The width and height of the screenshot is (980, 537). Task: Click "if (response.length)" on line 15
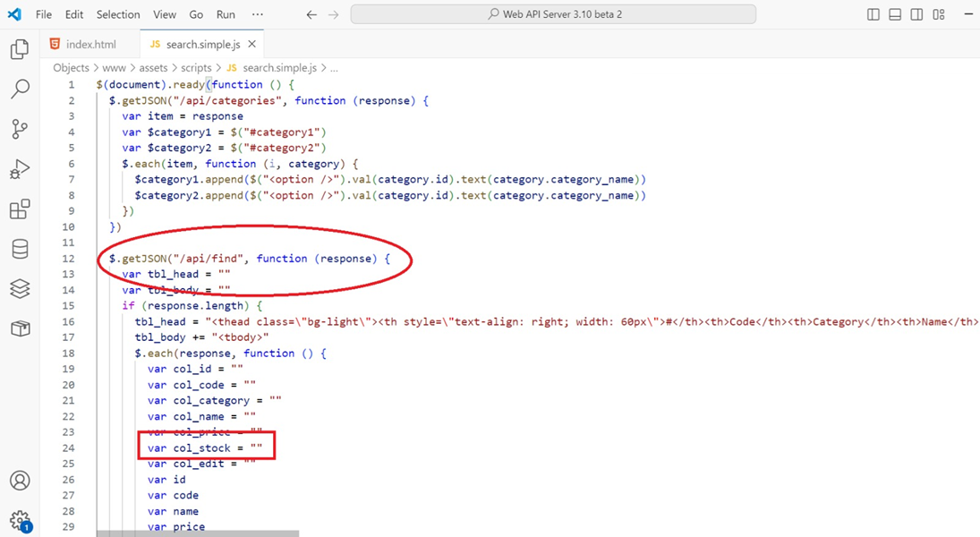click(185, 306)
